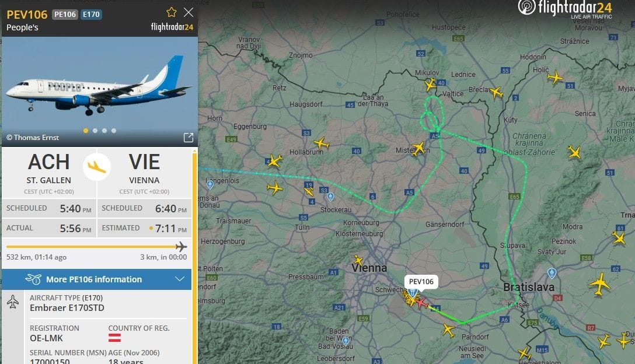
Task: Click the Bratislava airport pin marker
Action: [552, 274]
